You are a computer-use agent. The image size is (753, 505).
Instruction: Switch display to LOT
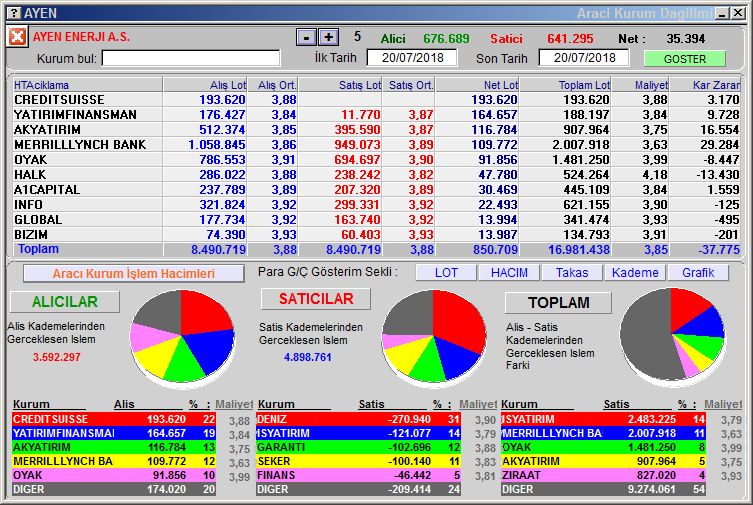[x=446, y=273]
